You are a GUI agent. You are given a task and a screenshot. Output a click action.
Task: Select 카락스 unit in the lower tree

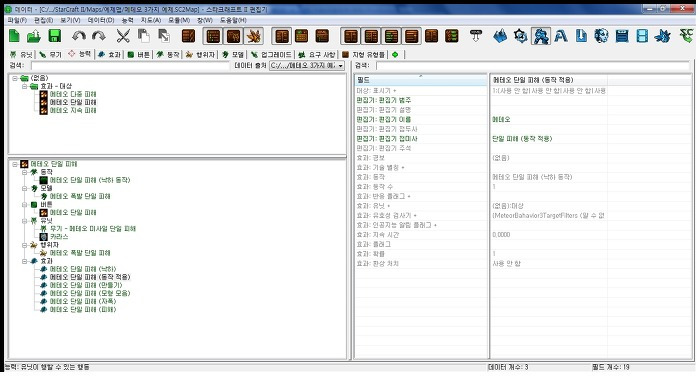[58, 237]
